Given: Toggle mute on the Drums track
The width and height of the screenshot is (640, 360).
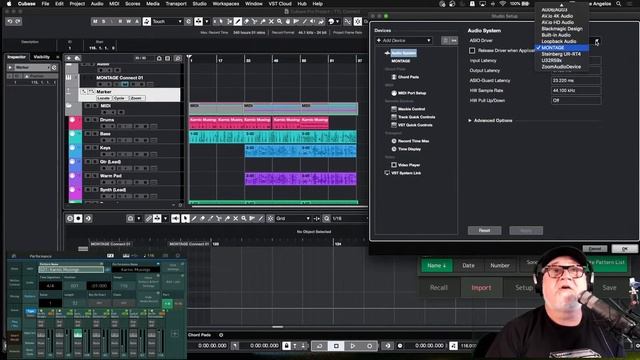Looking at the screenshot, I should click(x=88, y=120).
